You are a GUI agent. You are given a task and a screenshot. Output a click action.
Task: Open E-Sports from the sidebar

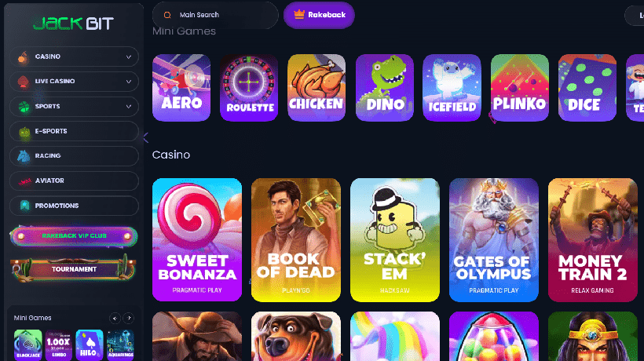75,131
